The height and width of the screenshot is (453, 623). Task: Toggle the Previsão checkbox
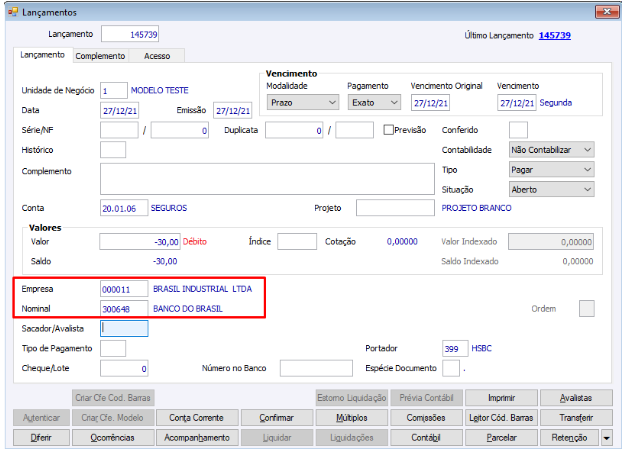click(389, 130)
